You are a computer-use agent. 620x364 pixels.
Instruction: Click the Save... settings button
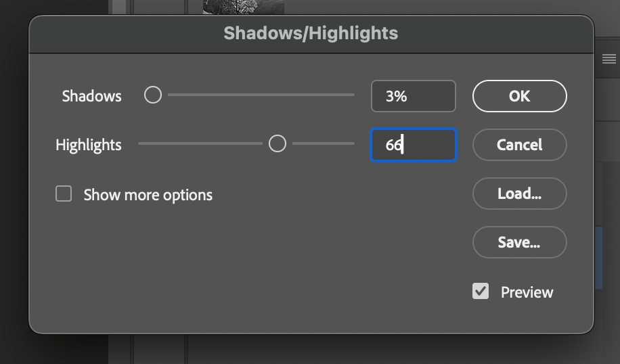pyautogui.click(x=519, y=242)
